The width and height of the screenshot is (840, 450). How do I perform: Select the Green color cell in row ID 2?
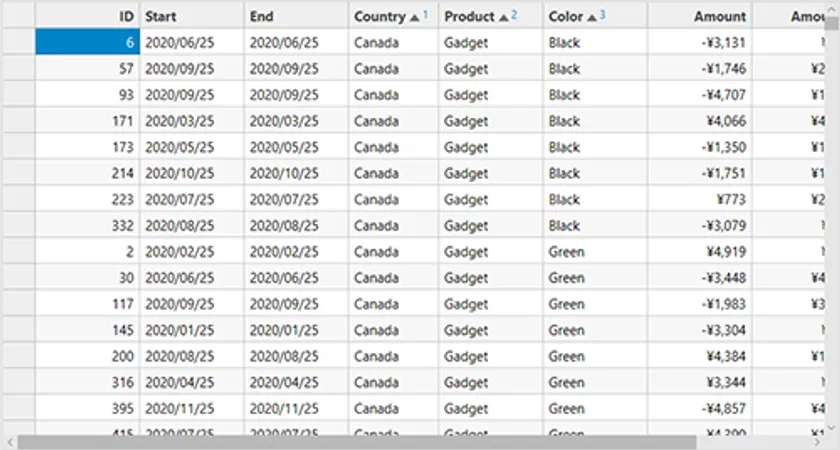[x=596, y=252]
